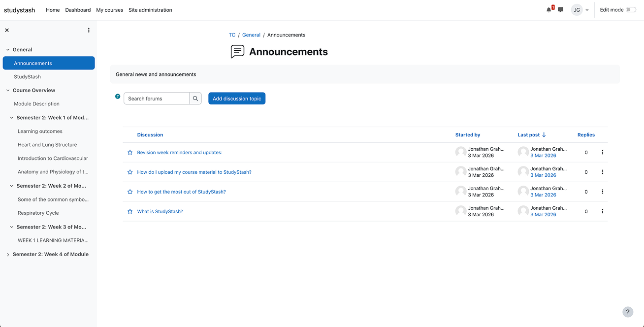
Task: Click the sort arrow next to Last post
Action: pyautogui.click(x=544, y=134)
